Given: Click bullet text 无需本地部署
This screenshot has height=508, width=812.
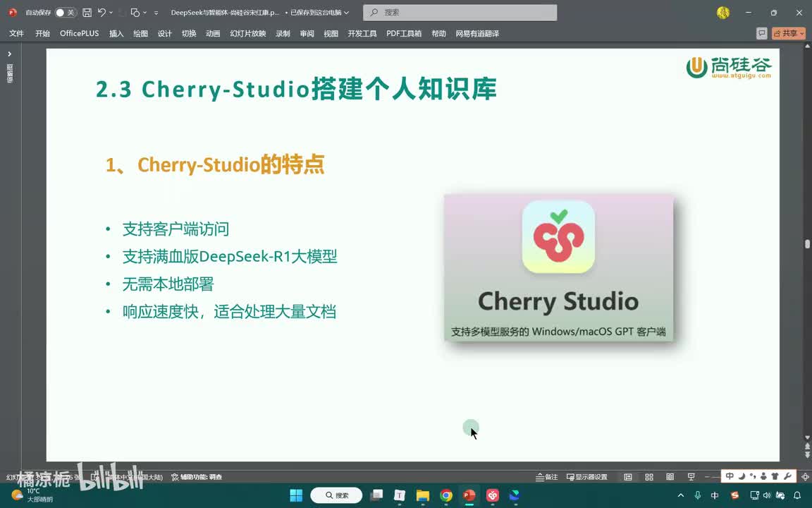Looking at the screenshot, I should [168, 284].
